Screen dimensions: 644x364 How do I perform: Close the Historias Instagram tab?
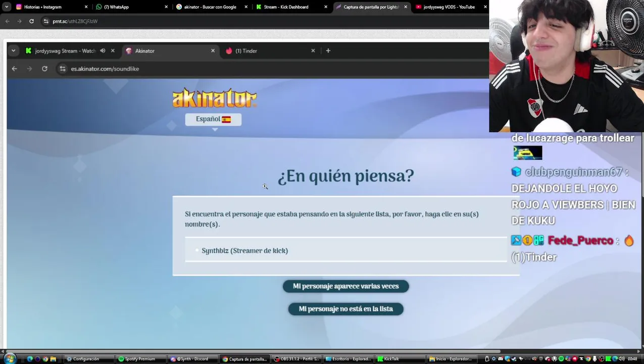click(86, 7)
